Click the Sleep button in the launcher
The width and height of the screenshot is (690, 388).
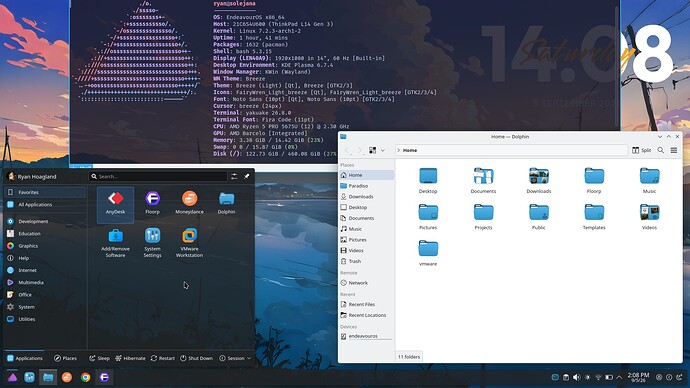pyautogui.click(x=99, y=358)
